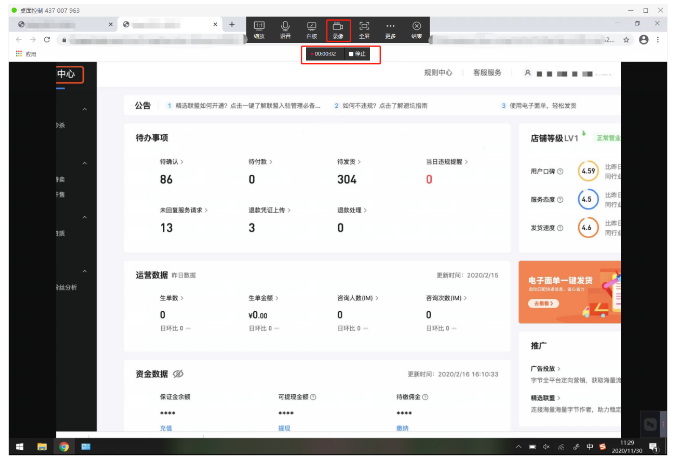Click the help icon next to 服务态度
Screen dimensions: 676x459
(560, 200)
